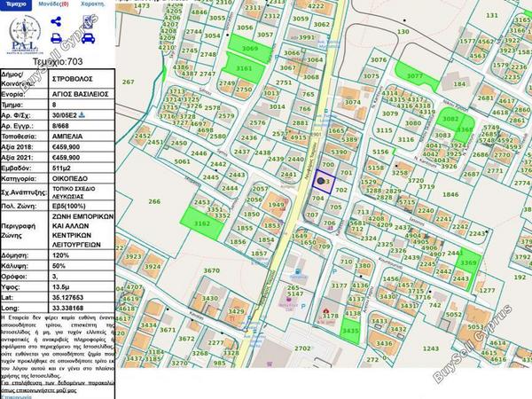Open the share icon
The width and height of the screenshot is (532, 399).
[x=56, y=22]
